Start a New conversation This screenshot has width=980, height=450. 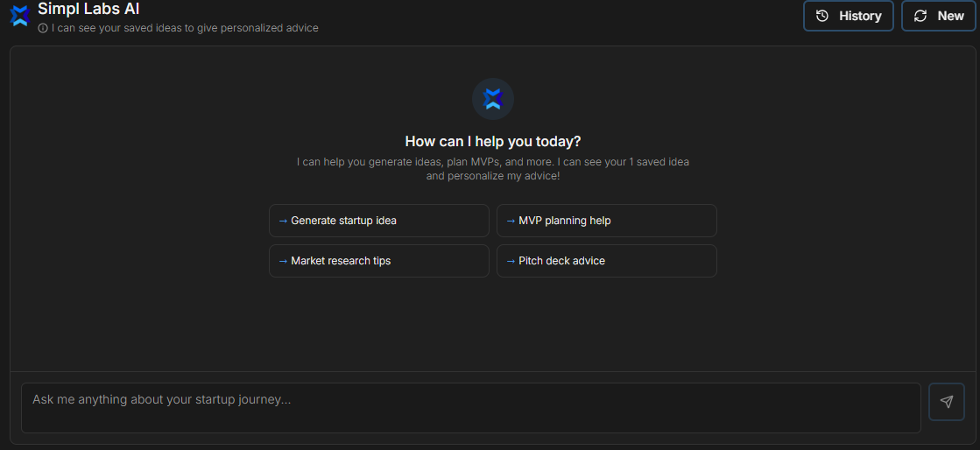939,16
